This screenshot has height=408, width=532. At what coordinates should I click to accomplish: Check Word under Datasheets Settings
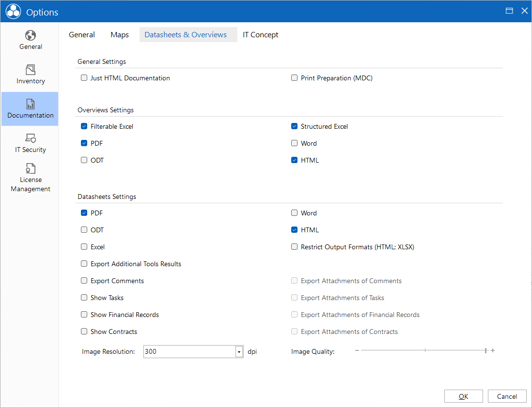click(294, 213)
